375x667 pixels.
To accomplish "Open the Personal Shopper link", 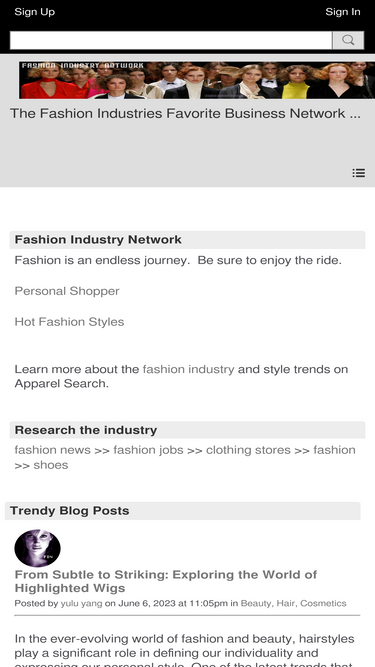I will click(67, 291).
